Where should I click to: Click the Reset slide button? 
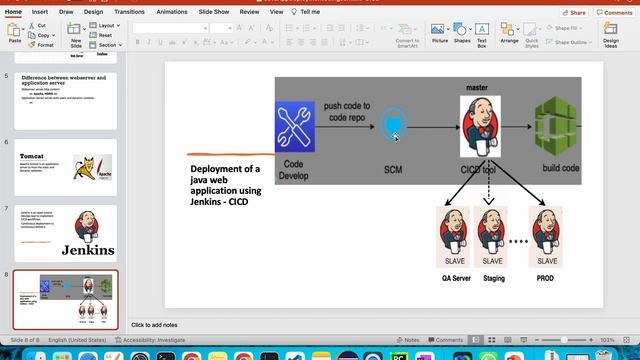(x=101, y=35)
